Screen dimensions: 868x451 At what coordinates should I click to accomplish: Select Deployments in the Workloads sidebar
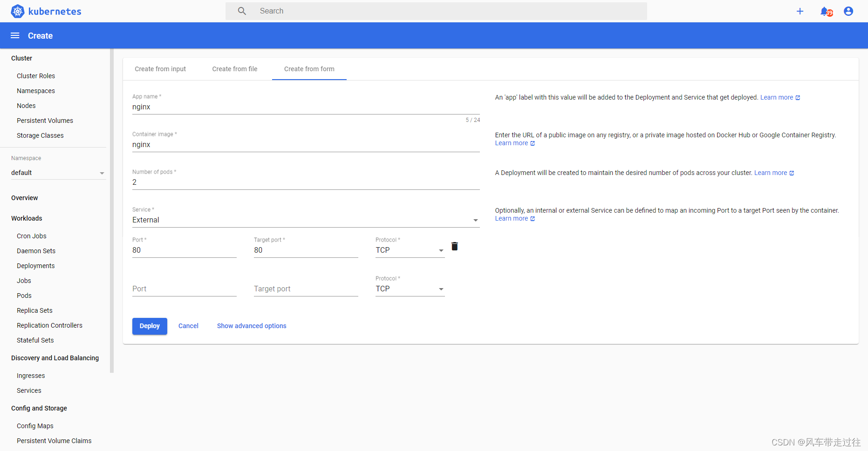click(35, 265)
